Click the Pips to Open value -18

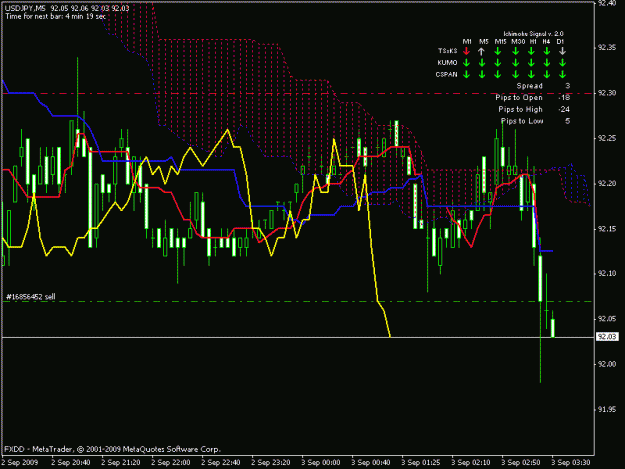tap(564, 98)
